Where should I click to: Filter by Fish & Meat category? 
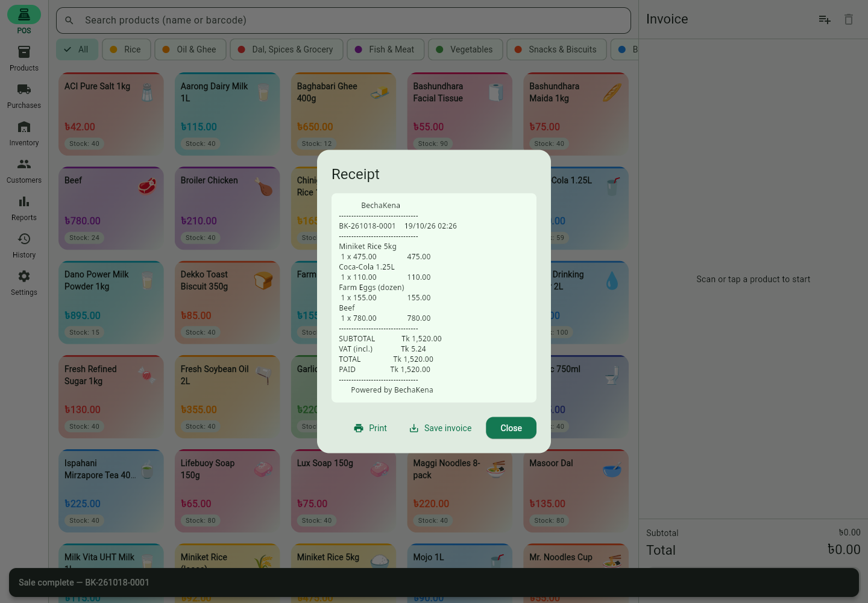(386, 49)
